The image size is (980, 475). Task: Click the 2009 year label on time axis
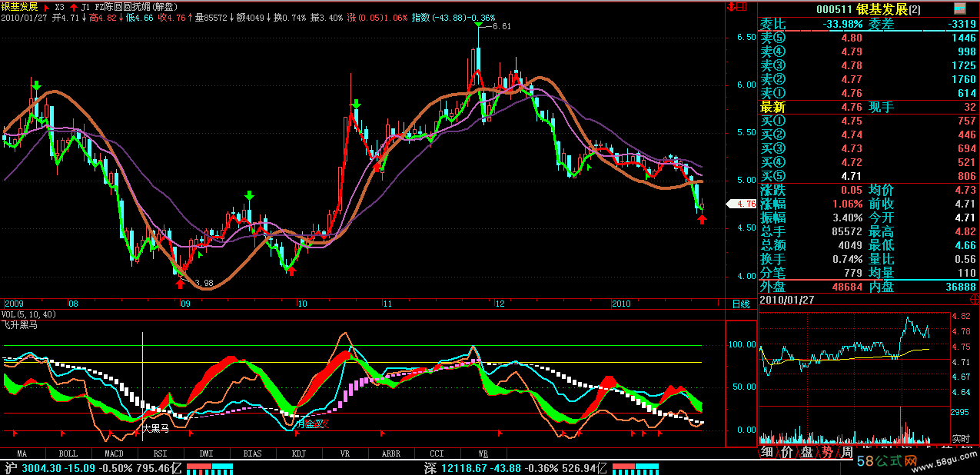point(14,304)
